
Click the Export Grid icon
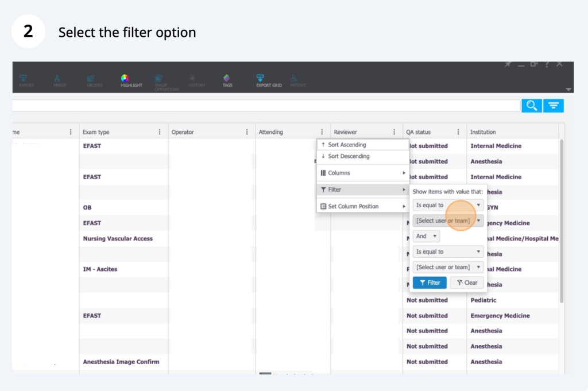point(261,79)
